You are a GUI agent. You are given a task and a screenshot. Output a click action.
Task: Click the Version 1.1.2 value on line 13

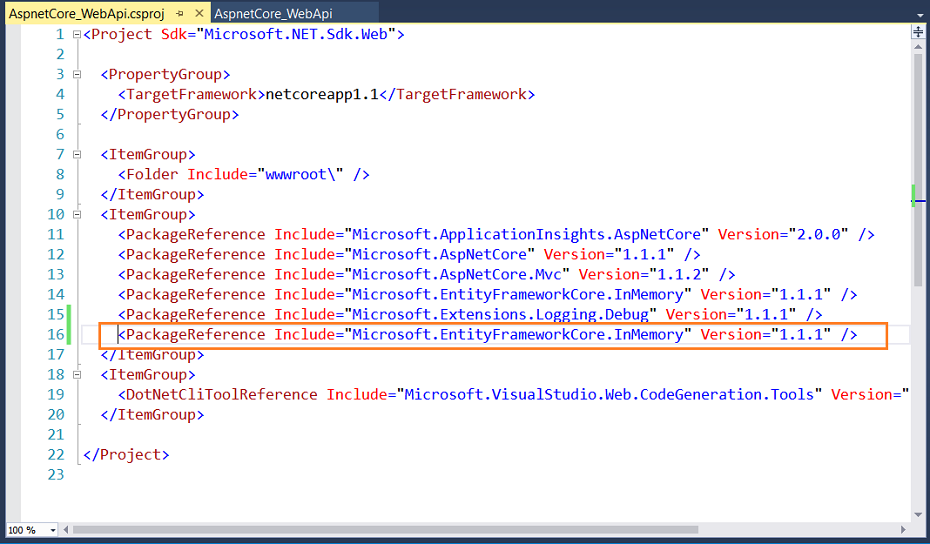[x=679, y=275]
